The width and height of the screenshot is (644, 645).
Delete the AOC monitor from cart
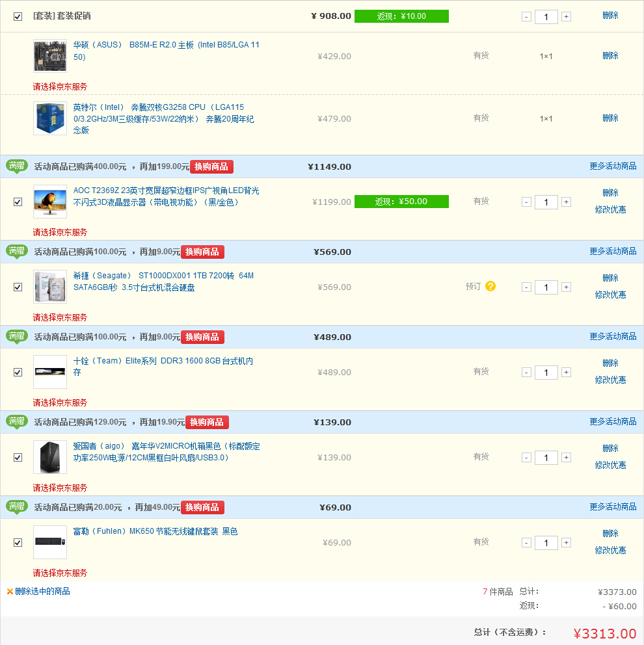point(610,193)
